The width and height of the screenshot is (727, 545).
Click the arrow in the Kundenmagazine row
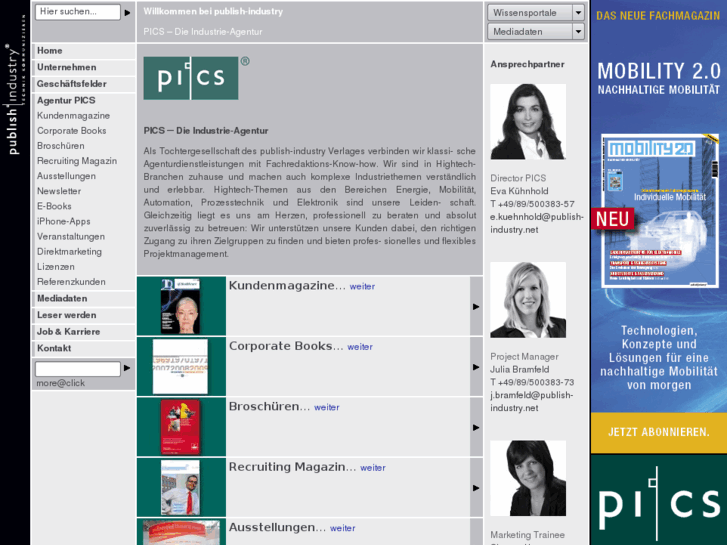[x=476, y=307]
